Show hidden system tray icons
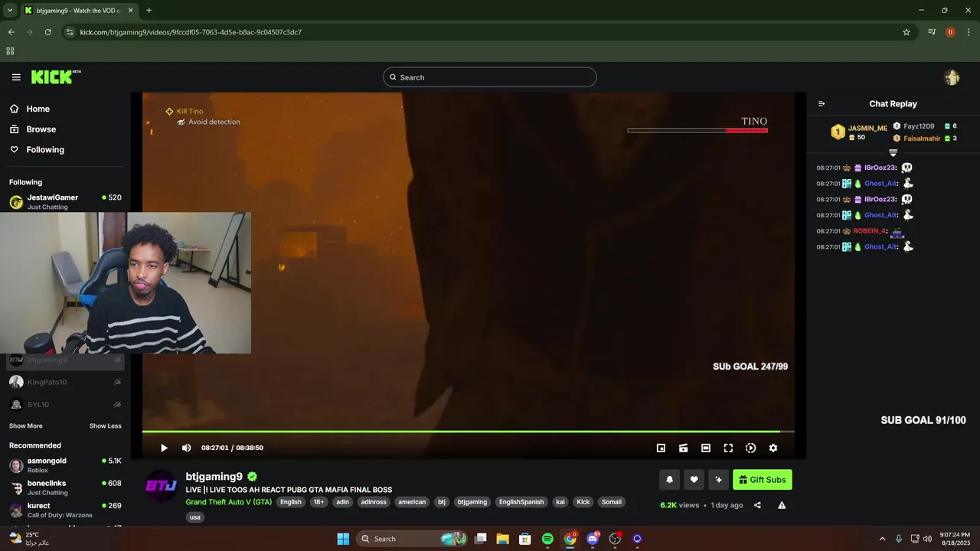This screenshot has width=980, height=551. click(882, 539)
